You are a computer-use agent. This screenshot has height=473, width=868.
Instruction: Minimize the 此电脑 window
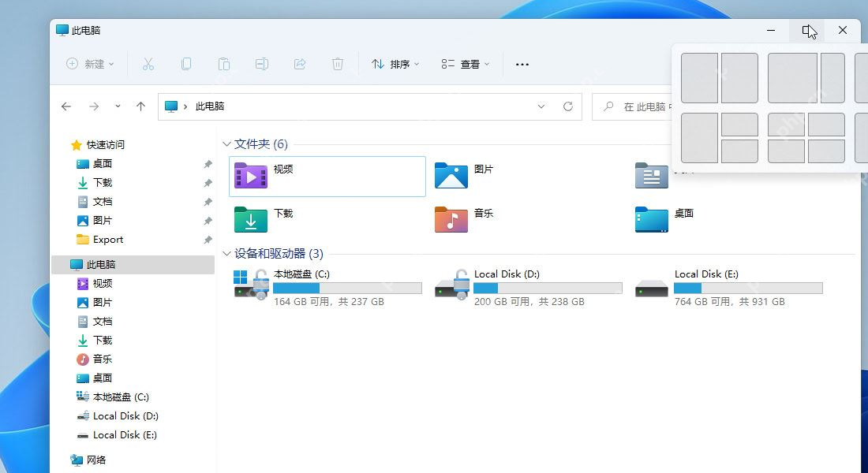[771, 31]
